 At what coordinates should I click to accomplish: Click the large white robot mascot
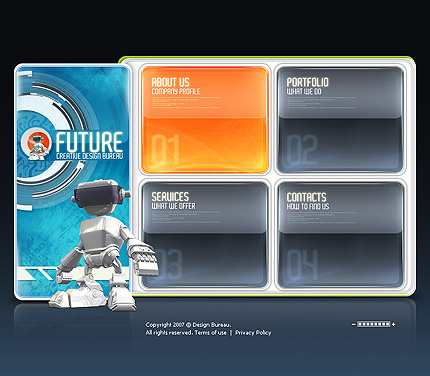coord(103,246)
